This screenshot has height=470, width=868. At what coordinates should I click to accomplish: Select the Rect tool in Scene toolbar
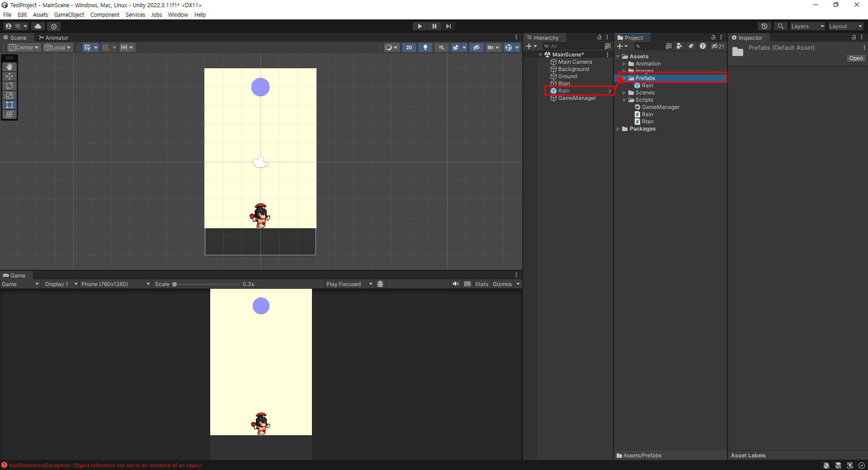[x=9, y=105]
